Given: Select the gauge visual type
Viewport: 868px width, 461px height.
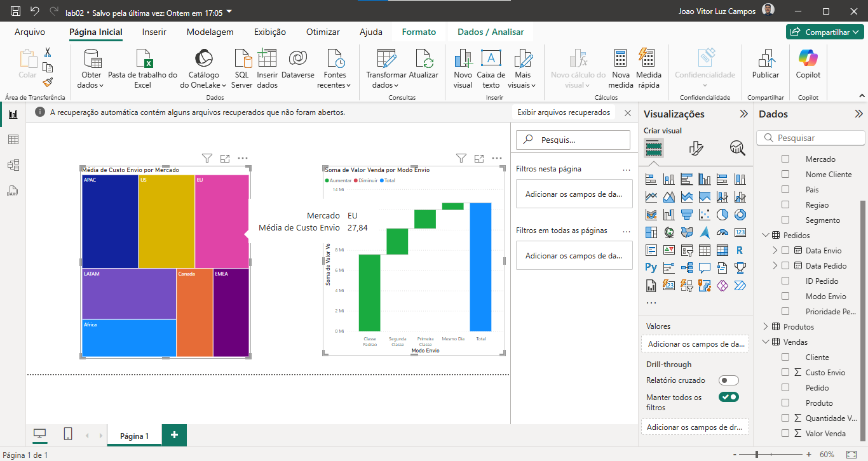Looking at the screenshot, I should coord(722,232).
